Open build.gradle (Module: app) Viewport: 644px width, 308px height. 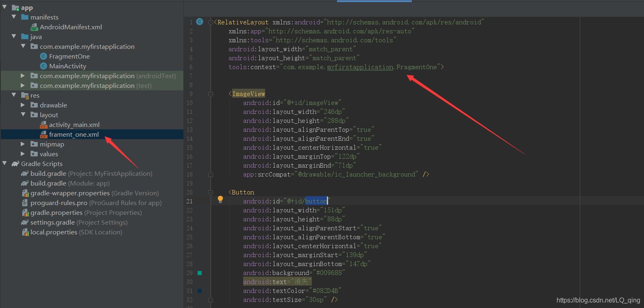point(70,183)
